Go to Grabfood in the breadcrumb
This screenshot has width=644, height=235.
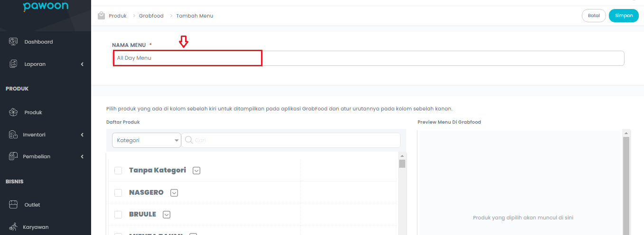pos(151,16)
